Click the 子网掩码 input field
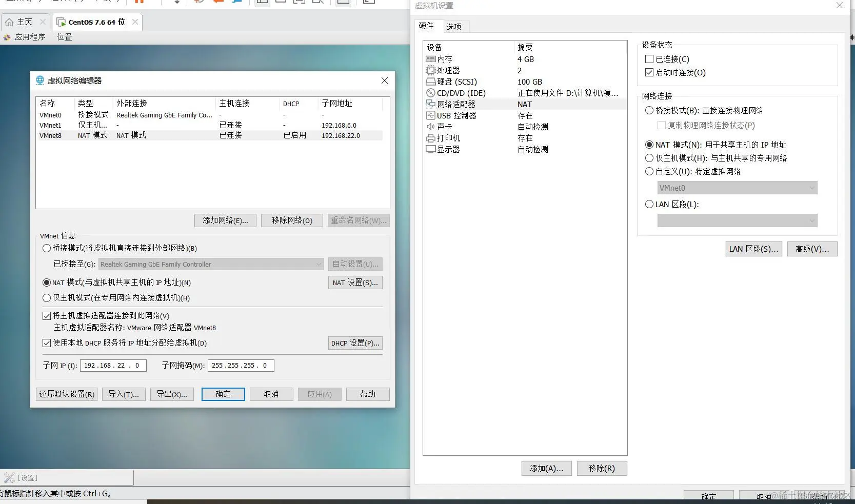 point(241,366)
